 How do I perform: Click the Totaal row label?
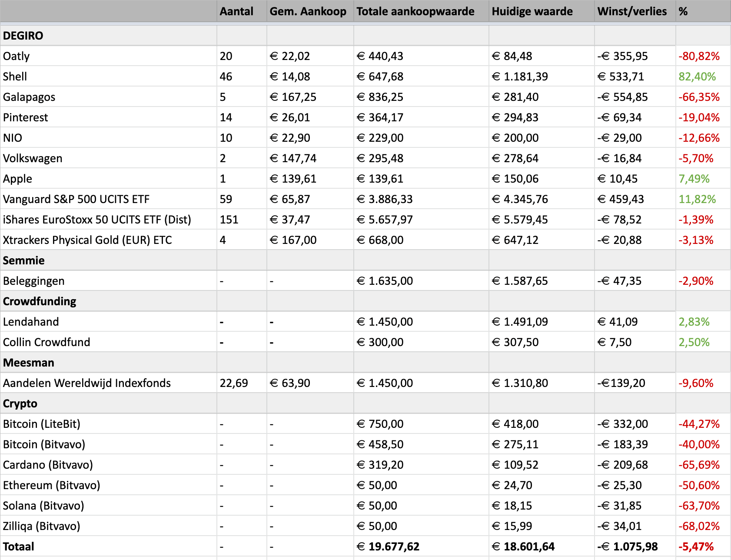(109, 547)
